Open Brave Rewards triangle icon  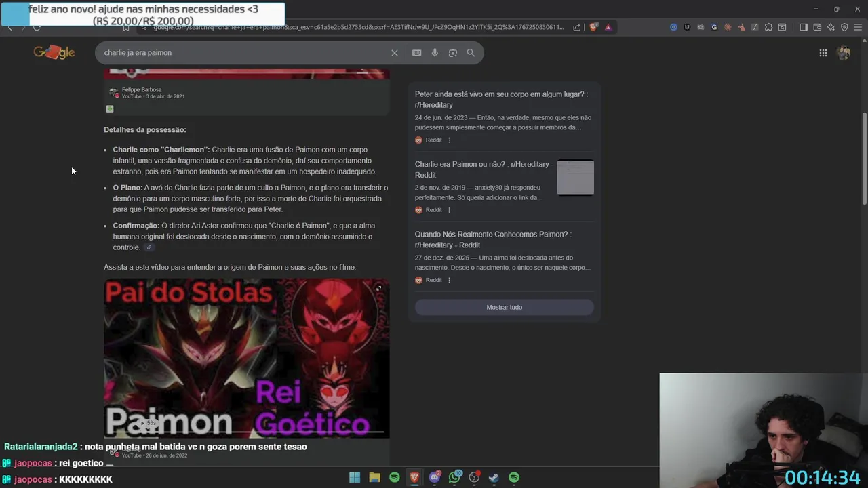pos(608,27)
